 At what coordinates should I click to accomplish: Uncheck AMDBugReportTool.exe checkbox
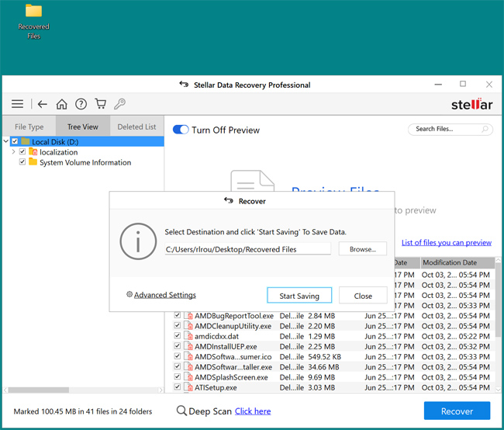[177, 315]
